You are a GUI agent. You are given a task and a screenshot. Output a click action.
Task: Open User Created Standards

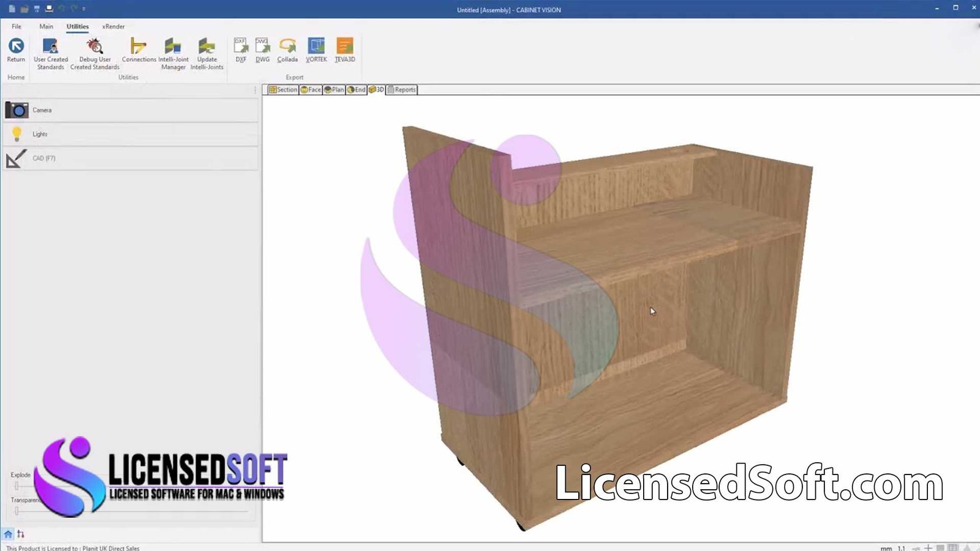[x=51, y=54]
